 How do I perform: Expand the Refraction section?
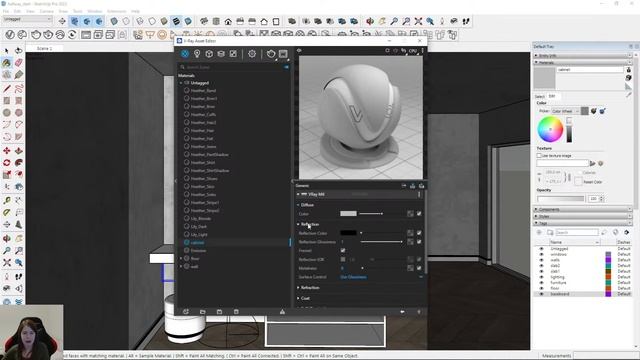pos(298,288)
